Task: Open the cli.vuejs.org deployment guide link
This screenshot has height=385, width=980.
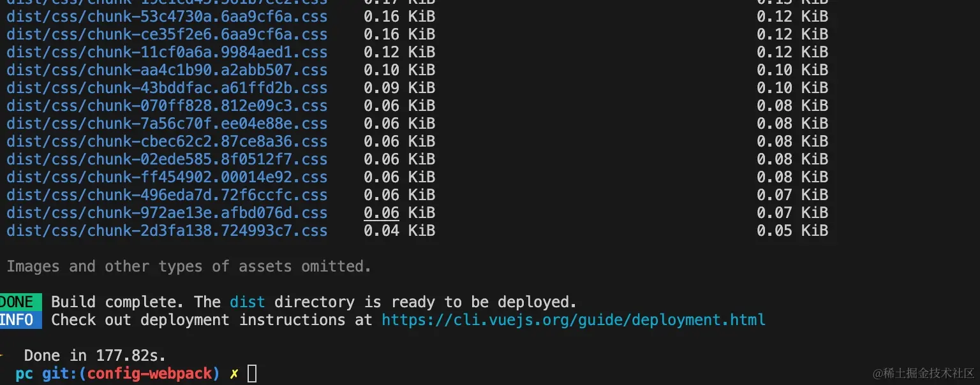Action: (573, 320)
